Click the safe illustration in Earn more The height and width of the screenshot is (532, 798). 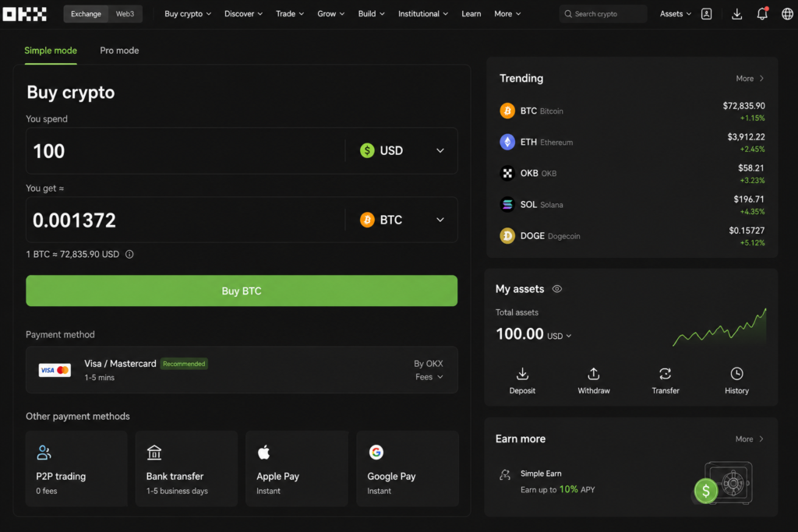tap(724, 483)
